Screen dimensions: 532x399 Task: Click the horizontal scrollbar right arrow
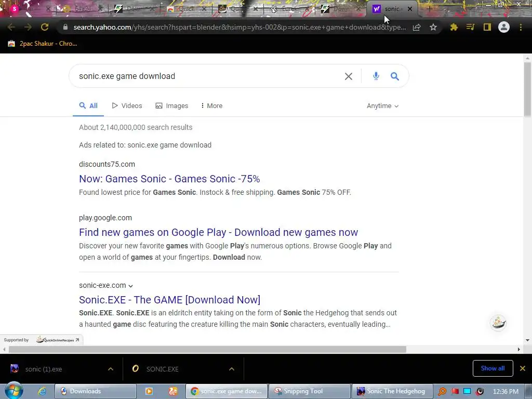click(519, 349)
